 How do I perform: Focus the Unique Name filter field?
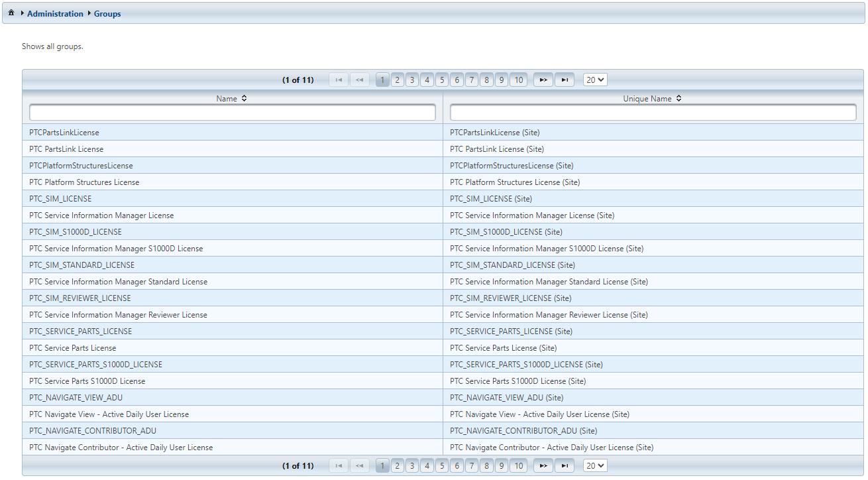pos(653,113)
